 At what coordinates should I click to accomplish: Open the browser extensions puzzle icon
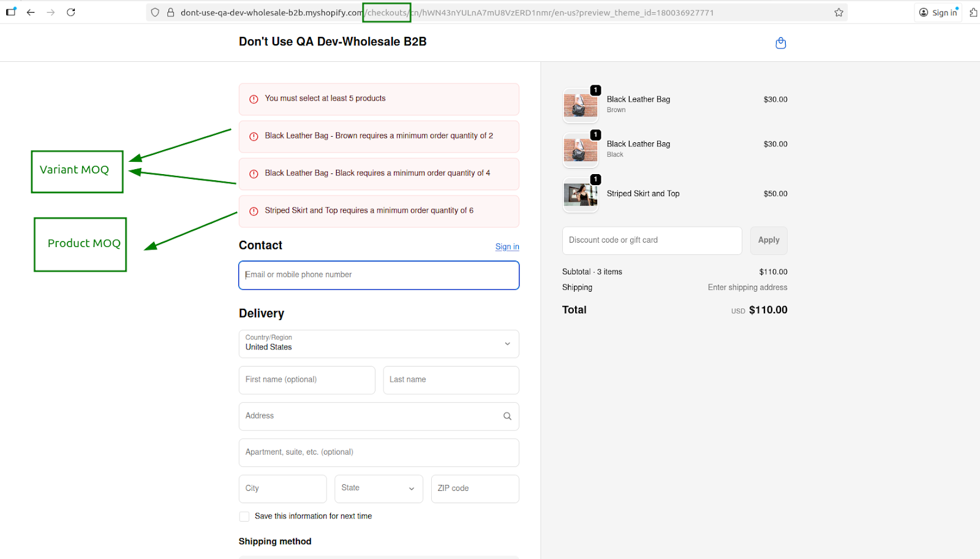tap(973, 12)
